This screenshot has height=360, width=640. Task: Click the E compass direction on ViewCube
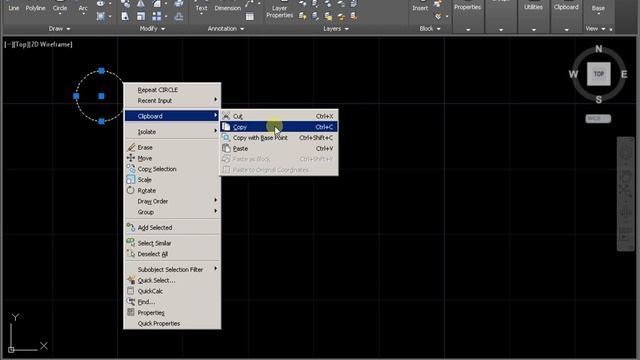[624, 74]
